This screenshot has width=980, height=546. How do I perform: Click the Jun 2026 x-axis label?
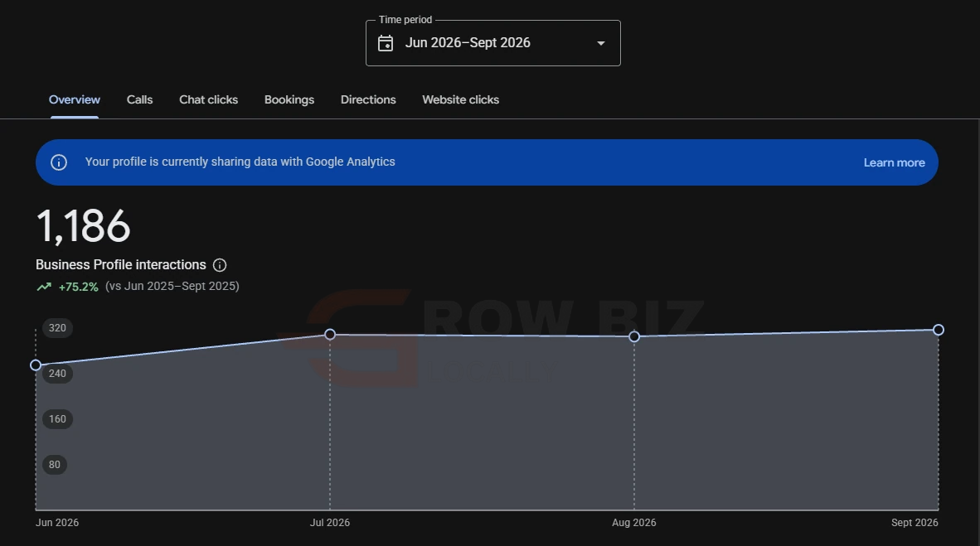pyautogui.click(x=57, y=523)
